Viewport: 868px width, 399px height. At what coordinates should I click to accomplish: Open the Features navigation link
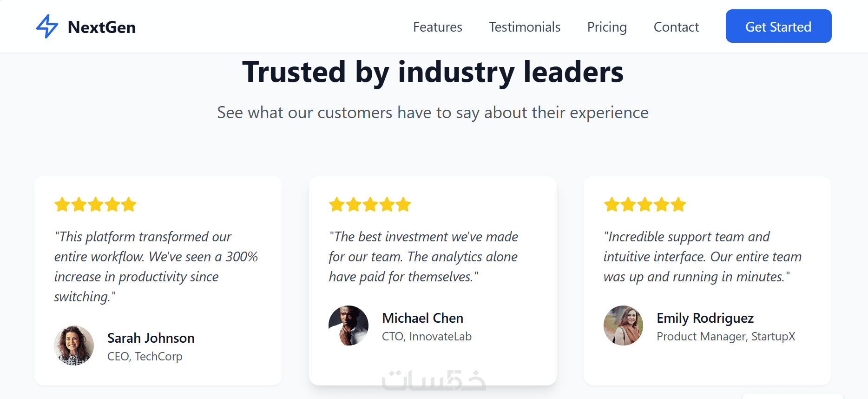point(437,27)
